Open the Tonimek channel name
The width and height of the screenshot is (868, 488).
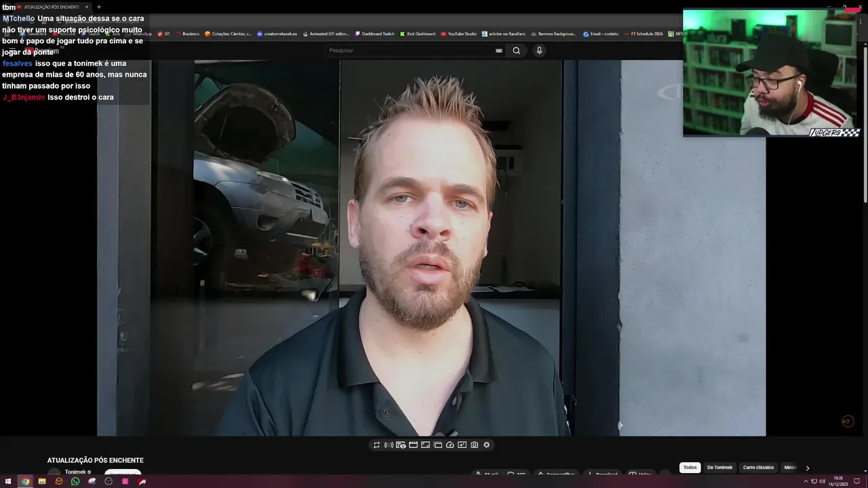point(75,472)
